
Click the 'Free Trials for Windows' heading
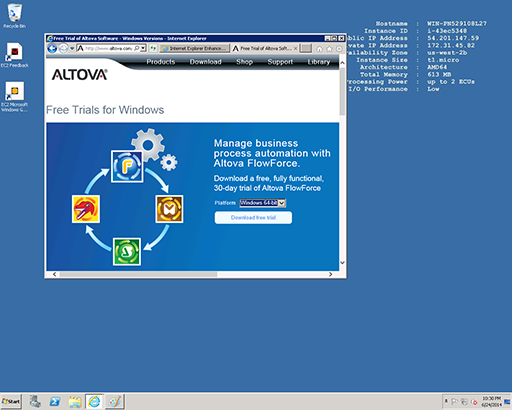[105, 110]
